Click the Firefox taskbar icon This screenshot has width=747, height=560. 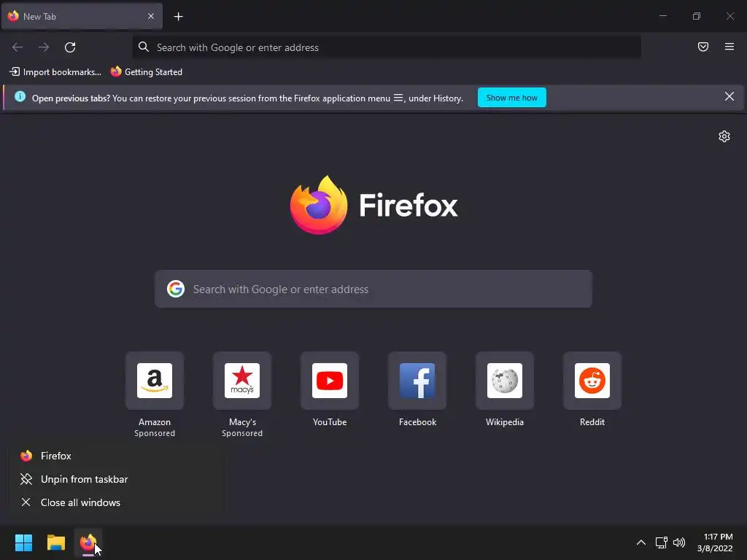[88, 542]
